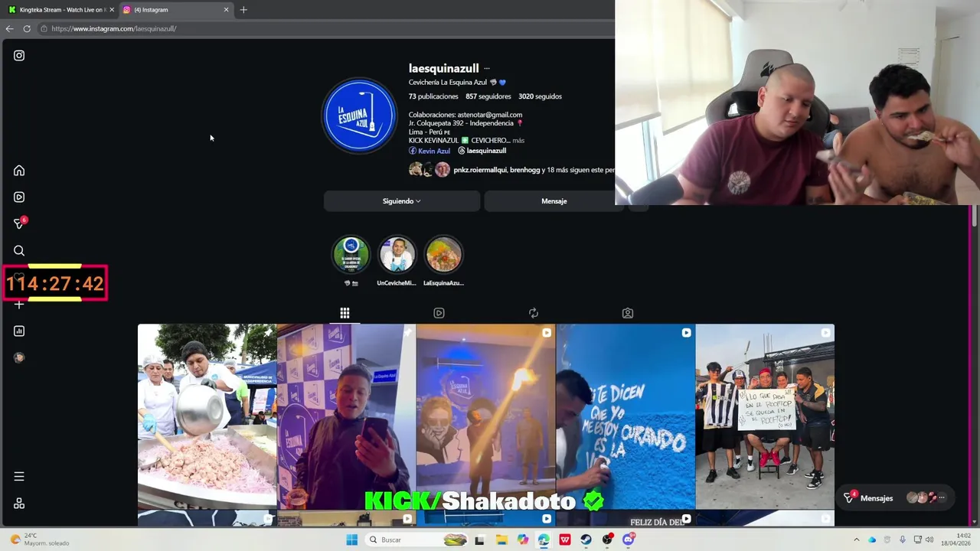Open the Reels icon in the sidebar

[x=19, y=197]
